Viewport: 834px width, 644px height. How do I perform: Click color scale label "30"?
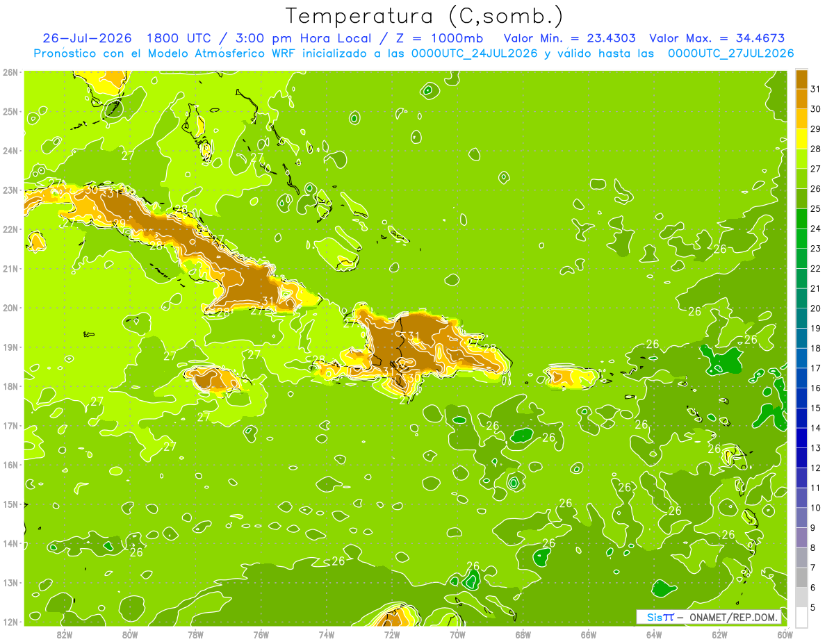point(815,109)
